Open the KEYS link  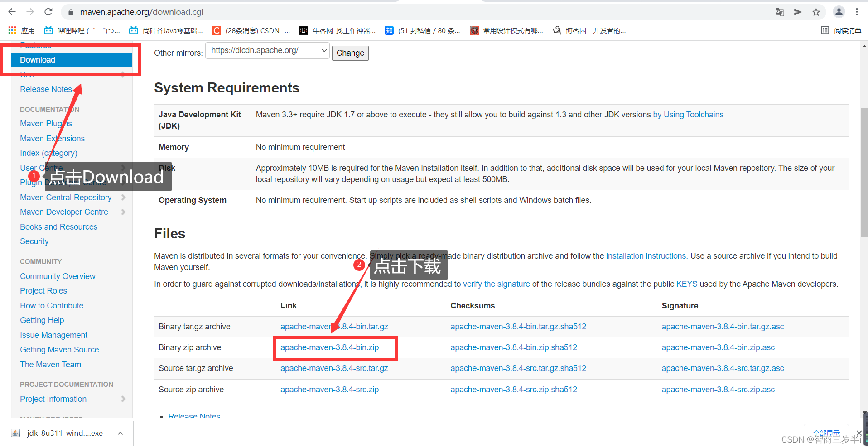[x=687, y=284]
